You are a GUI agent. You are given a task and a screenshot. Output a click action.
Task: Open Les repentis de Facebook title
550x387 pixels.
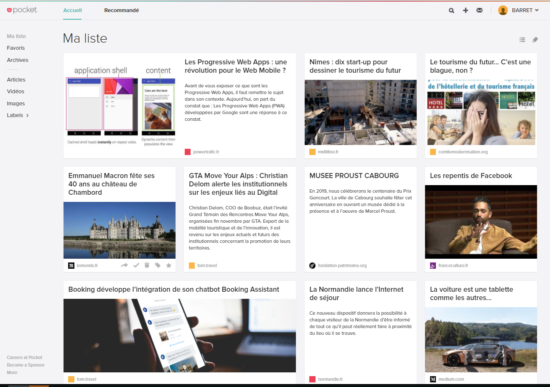coord(471,176)
